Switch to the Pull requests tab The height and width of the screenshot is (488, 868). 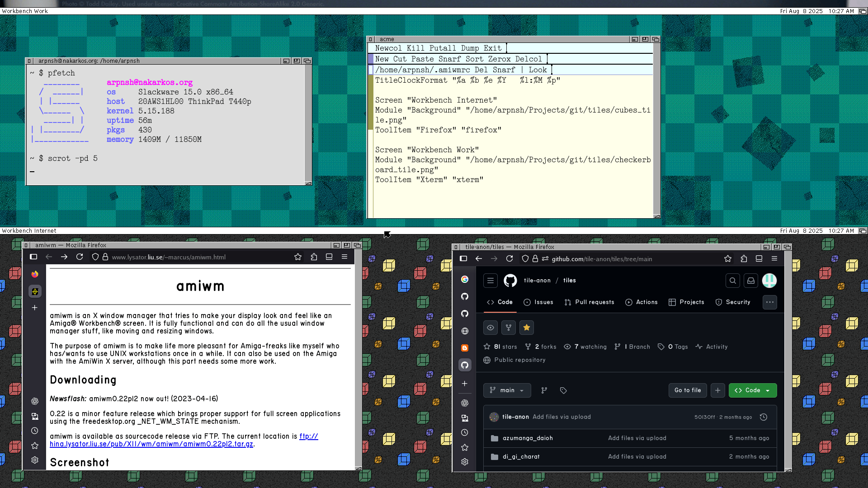(590, 302)
